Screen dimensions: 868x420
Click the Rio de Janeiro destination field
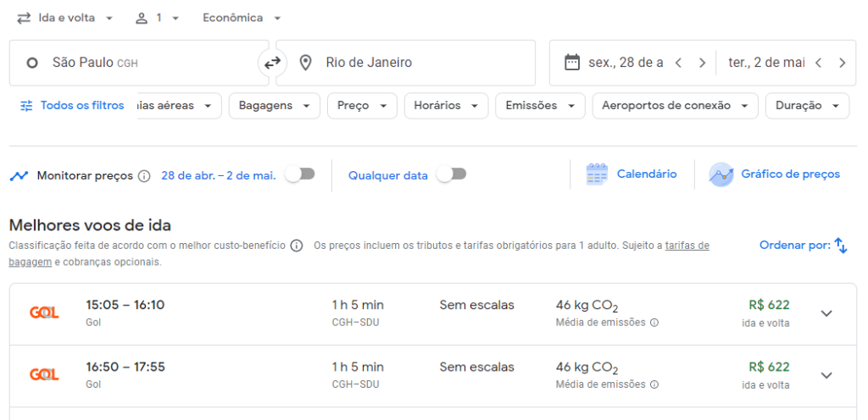[x=407, y=63]
